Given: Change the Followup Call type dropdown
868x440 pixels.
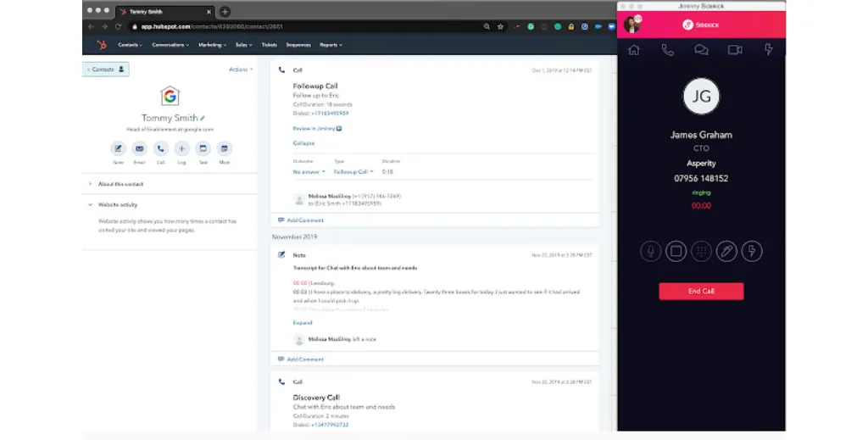Looking at the screenshot, I should tap(353, 172).
